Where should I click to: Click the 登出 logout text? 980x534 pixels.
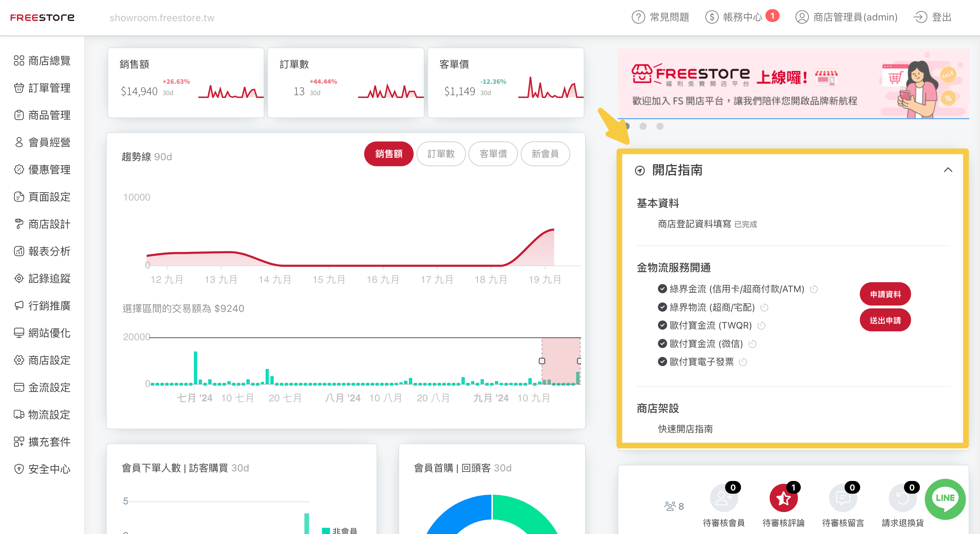[x=941, y=17]
